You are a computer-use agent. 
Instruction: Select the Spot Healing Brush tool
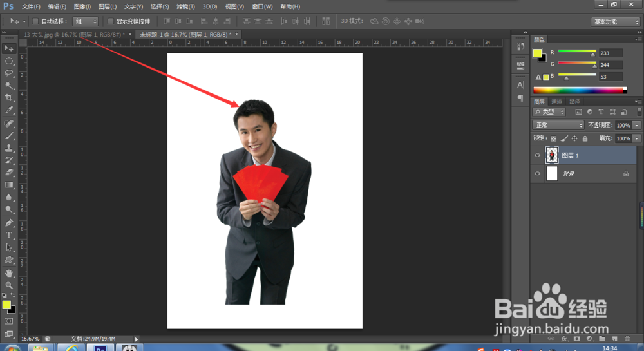(8, 123)
